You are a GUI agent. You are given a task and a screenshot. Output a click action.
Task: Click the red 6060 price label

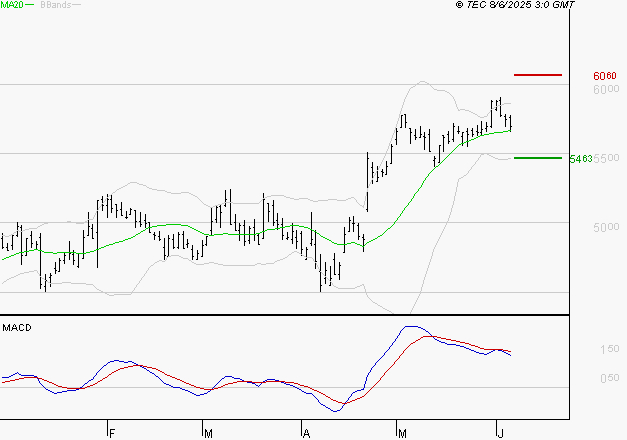click(604, 76)
